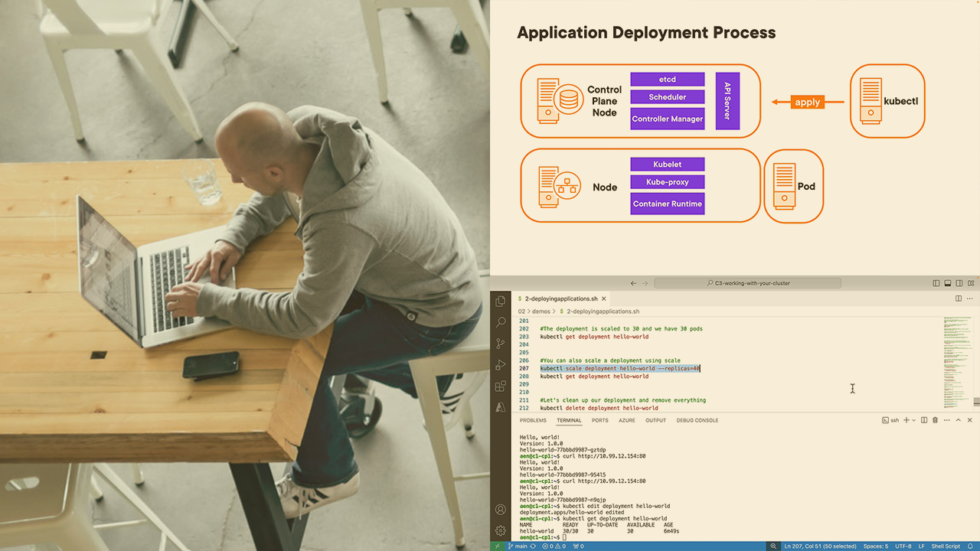Open the new terminal launch profile dropdown
This screenshot has width=980, height=551.
[914, 420]
